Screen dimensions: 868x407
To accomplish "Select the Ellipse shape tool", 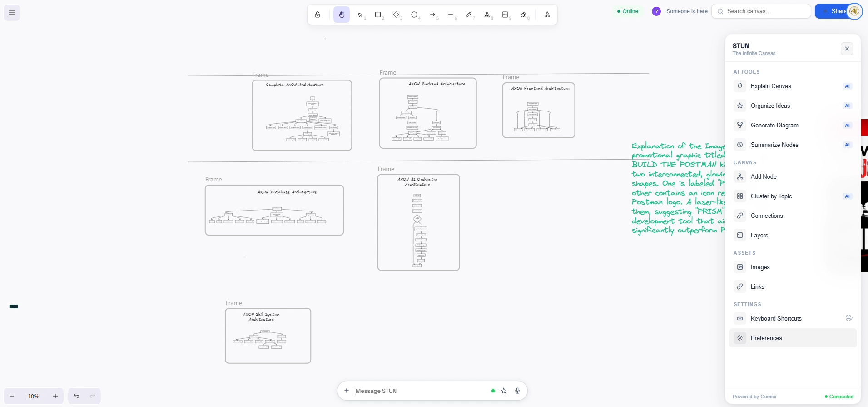I will [x=415, y=15].
